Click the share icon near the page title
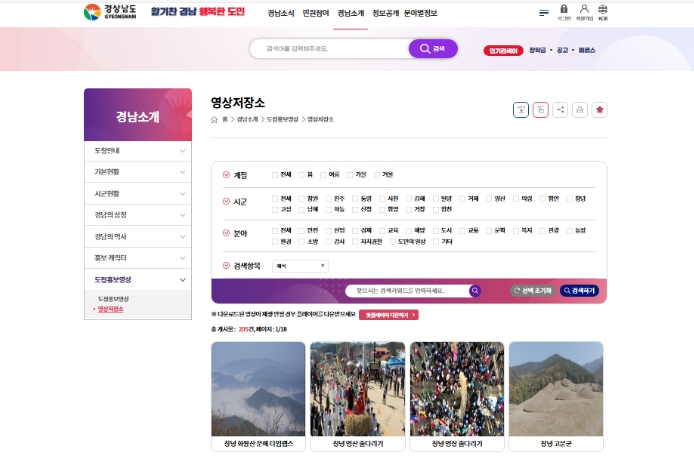 pos(560,110)
